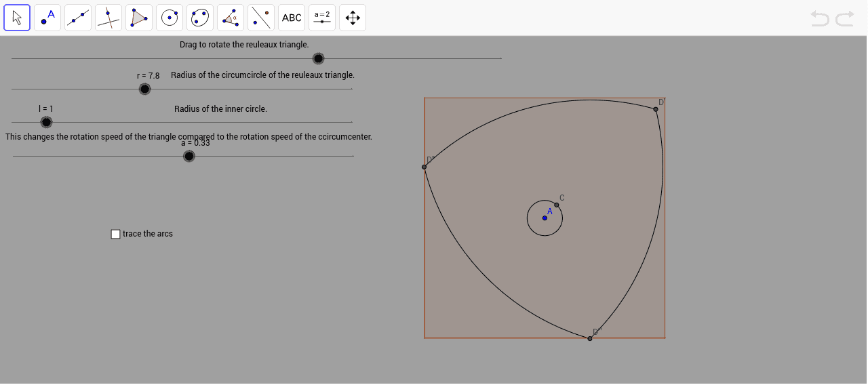The width and height of the screenshot is (868, 385).
Task: Click the vertex on the square's left edge
Action: coord(425,167)
